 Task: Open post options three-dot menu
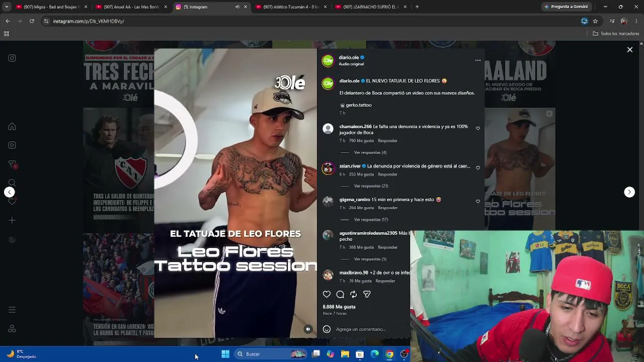coord(478,60)
